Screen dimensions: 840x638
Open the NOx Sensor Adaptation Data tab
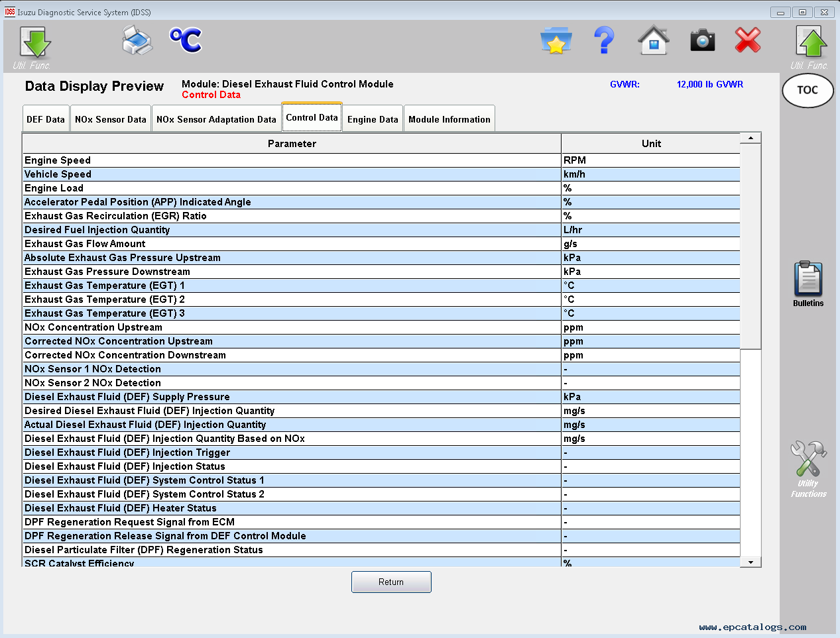point(216,119)
